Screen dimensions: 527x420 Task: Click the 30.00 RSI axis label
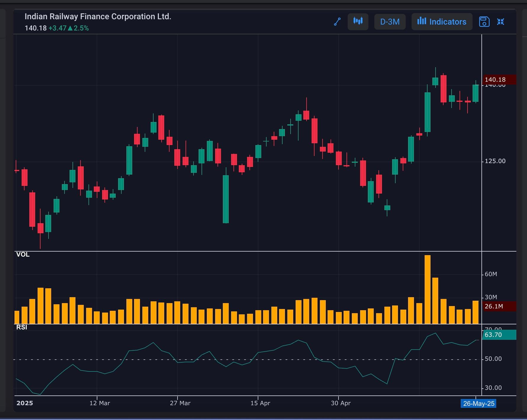(493, 388)
